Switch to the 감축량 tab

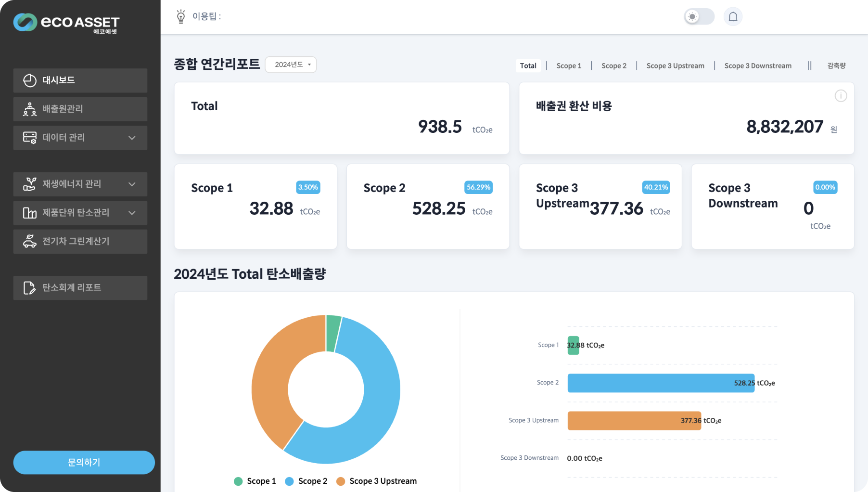[836, 65]
